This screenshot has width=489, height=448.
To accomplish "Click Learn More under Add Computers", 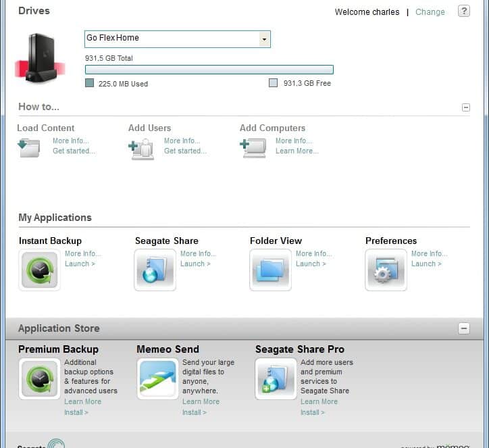I will pyautogui.click(x=297, y=151).
